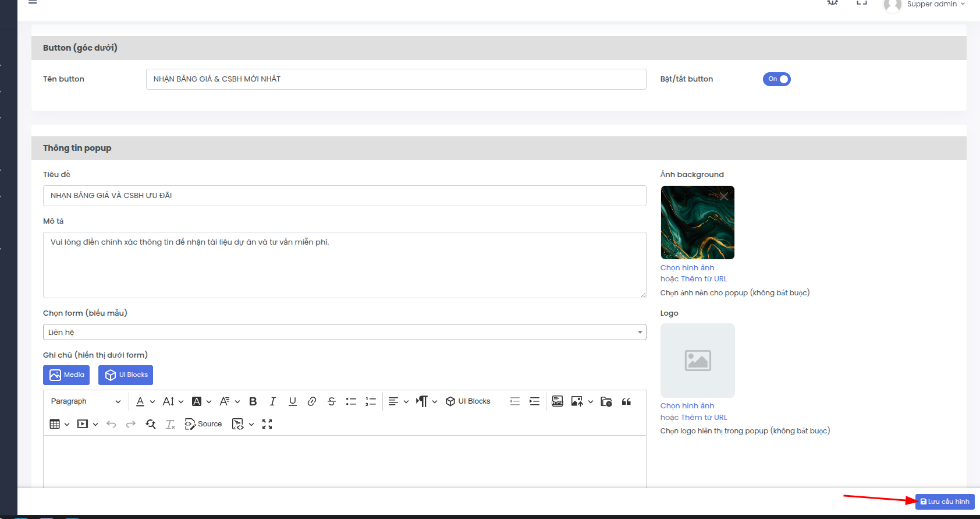Click Thêm từ URL under the Logo
The width and height of the screenshot is (980, 519).
click(x=704, y=418)
